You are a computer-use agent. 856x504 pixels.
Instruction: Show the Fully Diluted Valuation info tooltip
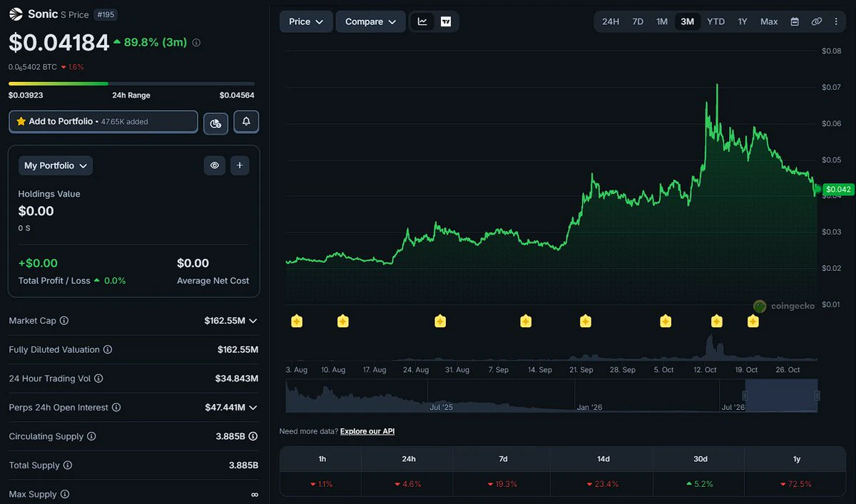(x=108, y=350)
